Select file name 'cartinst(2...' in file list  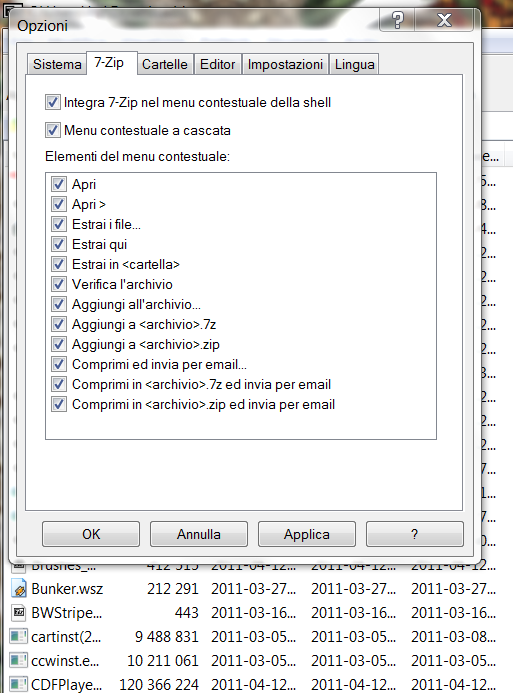click(x=66, y=637)
